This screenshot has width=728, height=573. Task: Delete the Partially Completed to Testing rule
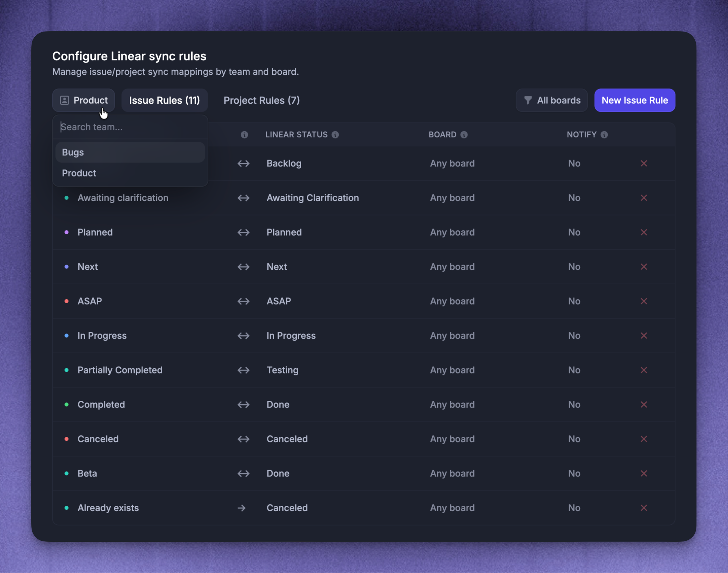tap(643, 370)
